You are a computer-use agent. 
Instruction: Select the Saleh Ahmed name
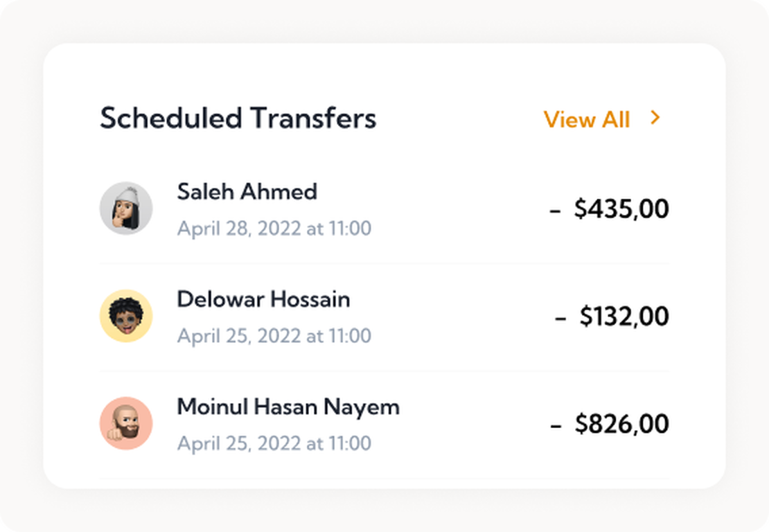(x=247, y=191)
